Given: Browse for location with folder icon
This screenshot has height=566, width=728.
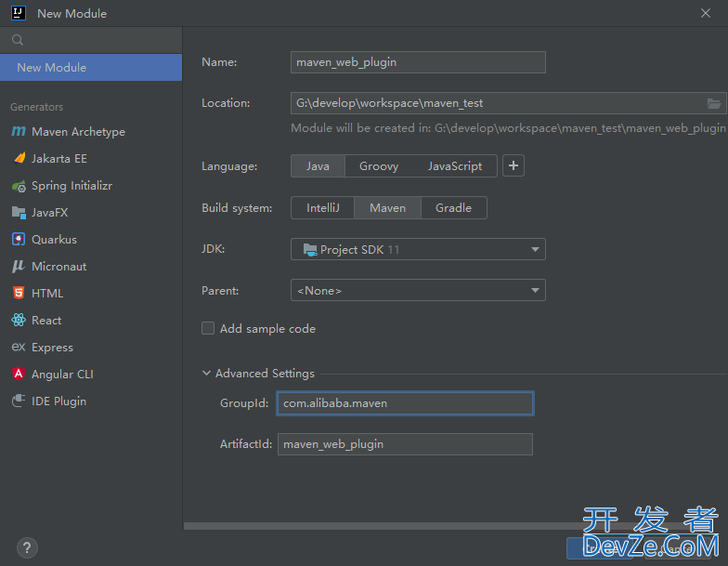Looking at the screenshot, I should click(713, 103).
